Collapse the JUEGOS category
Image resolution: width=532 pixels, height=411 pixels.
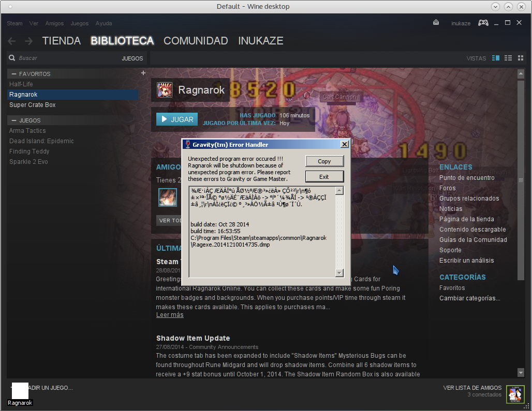tap(14, 120)
